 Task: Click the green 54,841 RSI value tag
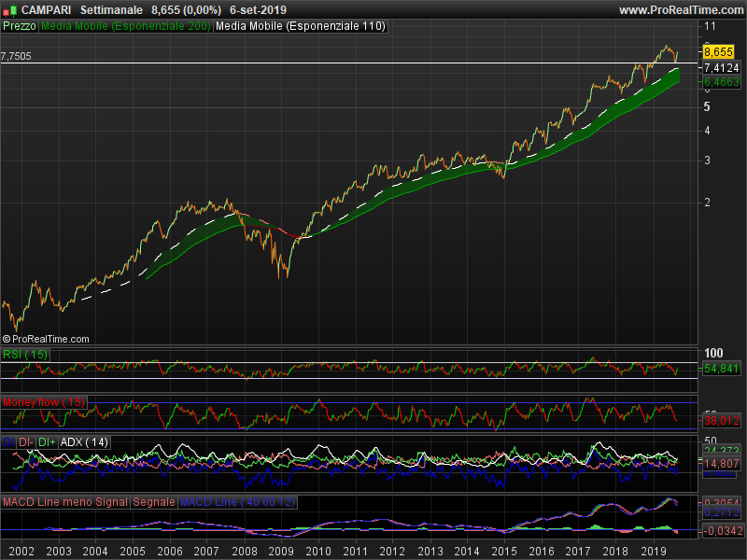pyautogui.click(x=721, y=370)
